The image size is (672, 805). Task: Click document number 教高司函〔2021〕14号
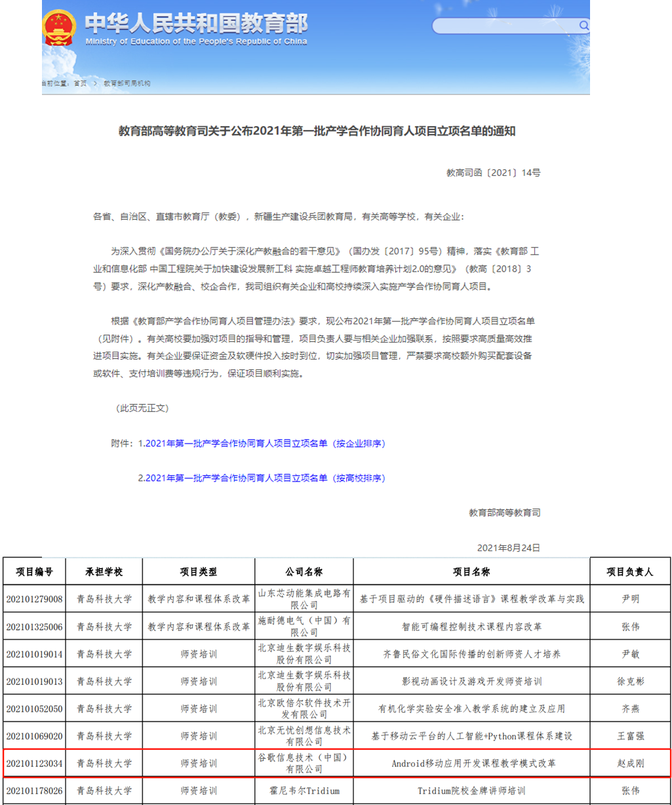[x=494, y=173]
